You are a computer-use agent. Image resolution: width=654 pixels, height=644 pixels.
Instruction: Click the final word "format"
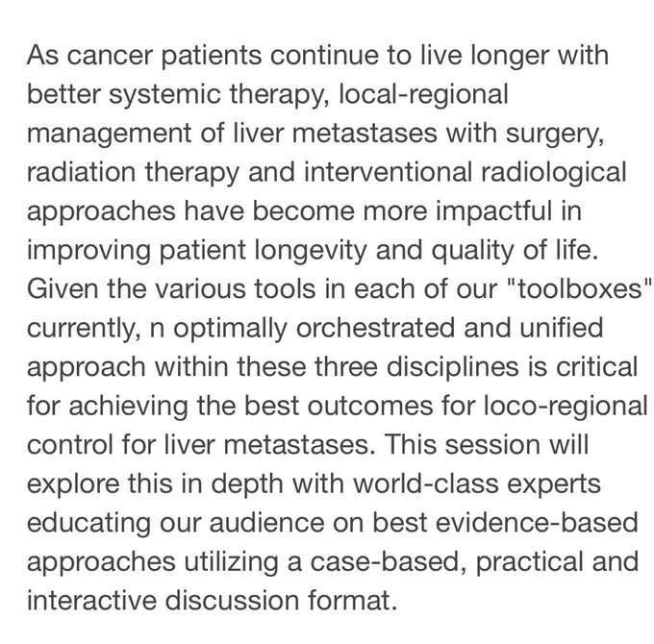(352, 601)
